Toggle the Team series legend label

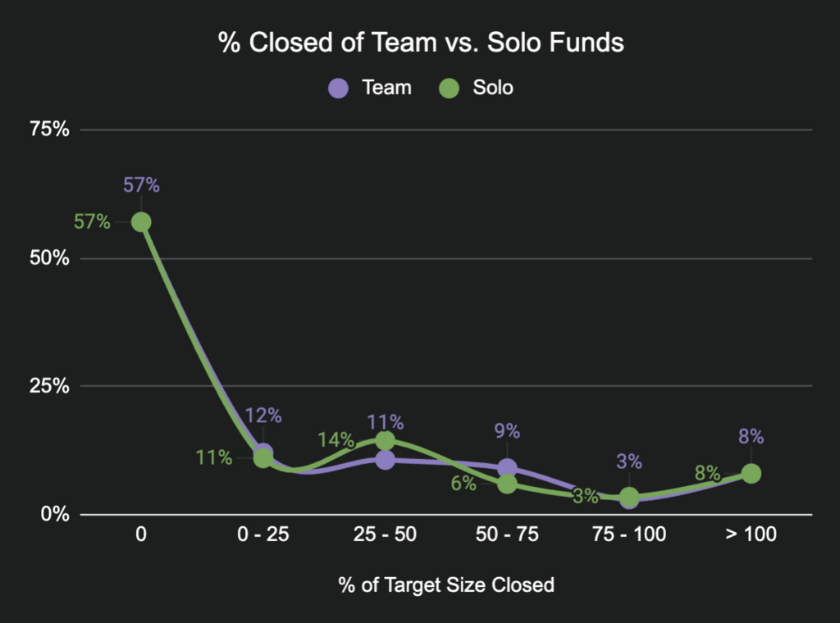(386, 88)
